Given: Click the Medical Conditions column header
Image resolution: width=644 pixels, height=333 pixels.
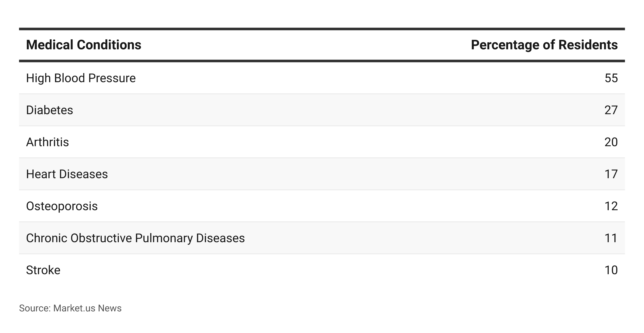Looking at the screenshot, I should pyautogui.click(x=84, y=45).
